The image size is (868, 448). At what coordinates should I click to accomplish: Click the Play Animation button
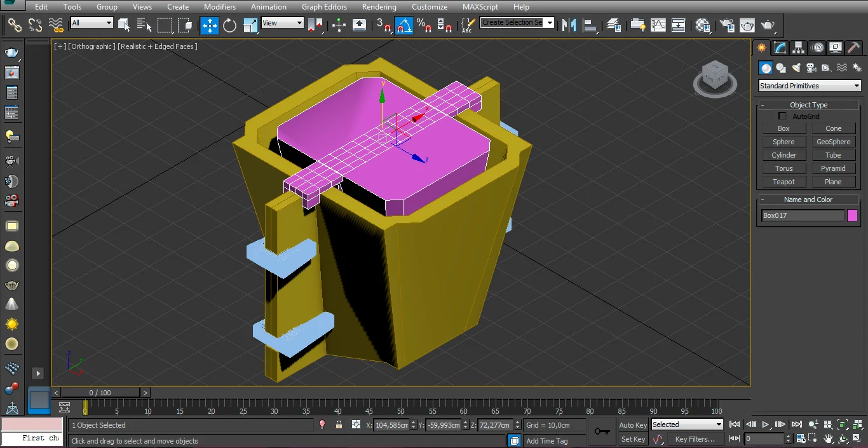point(766,424)
